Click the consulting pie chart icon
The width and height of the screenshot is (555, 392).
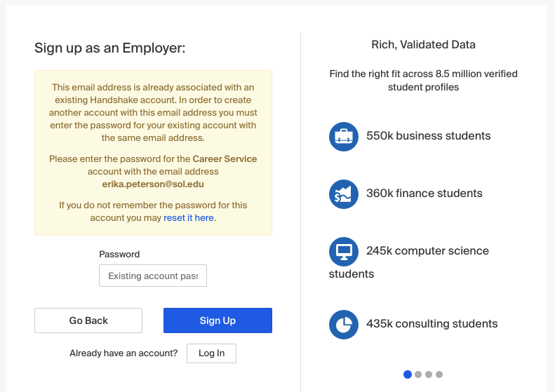[x=343, y=325]
